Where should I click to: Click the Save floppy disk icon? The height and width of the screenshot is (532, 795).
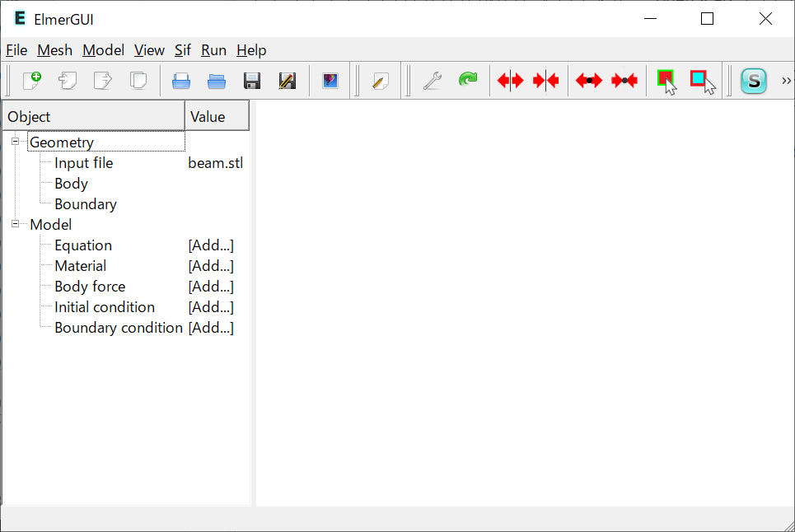coord(252,81)
